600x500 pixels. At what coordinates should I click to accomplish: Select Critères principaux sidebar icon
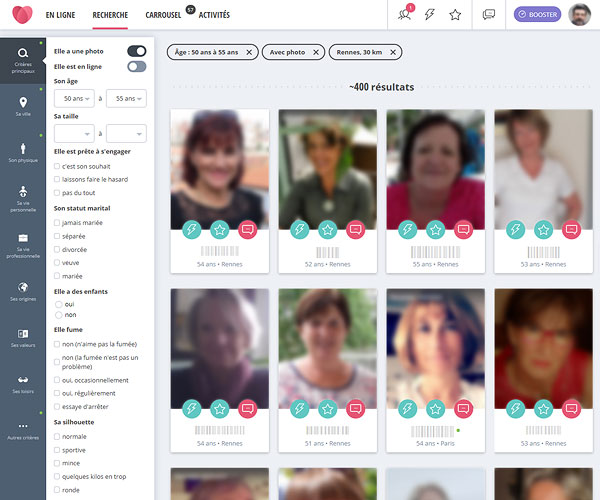point(23,60)
